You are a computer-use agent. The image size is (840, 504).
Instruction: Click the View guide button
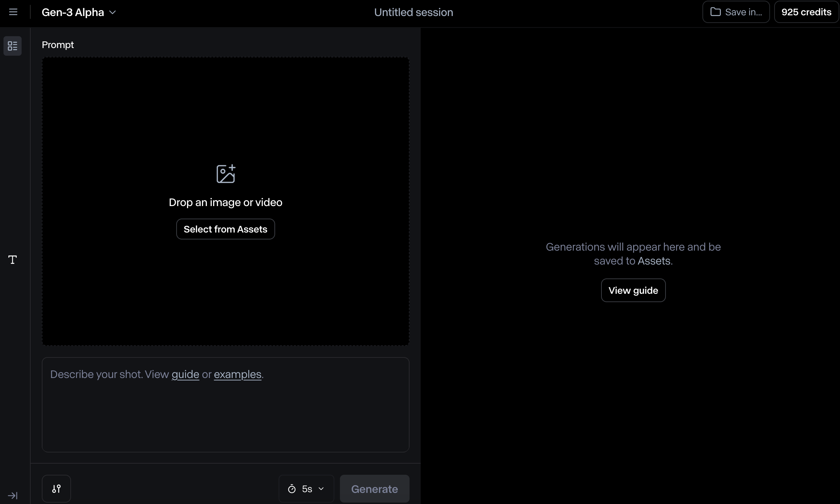pos(633,290)
